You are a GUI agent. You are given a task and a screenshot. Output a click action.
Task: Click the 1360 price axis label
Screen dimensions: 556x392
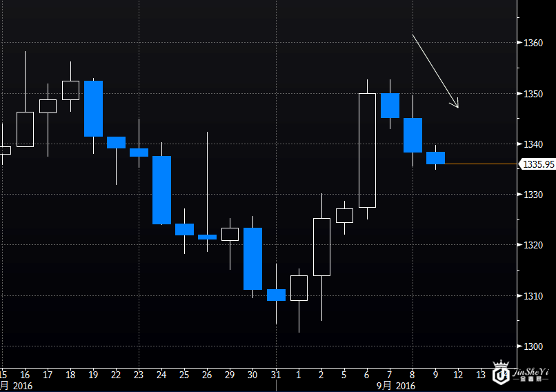tap(533, 43)
